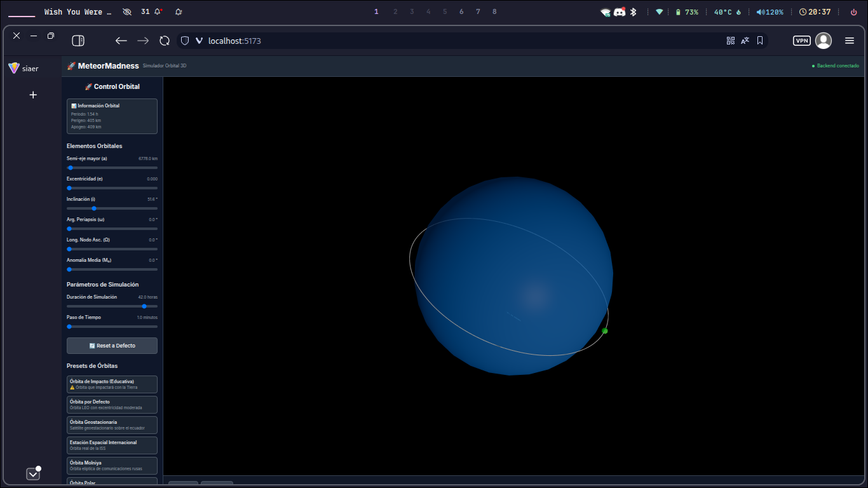Open the volume 120% indicator

tap(770, 12)
